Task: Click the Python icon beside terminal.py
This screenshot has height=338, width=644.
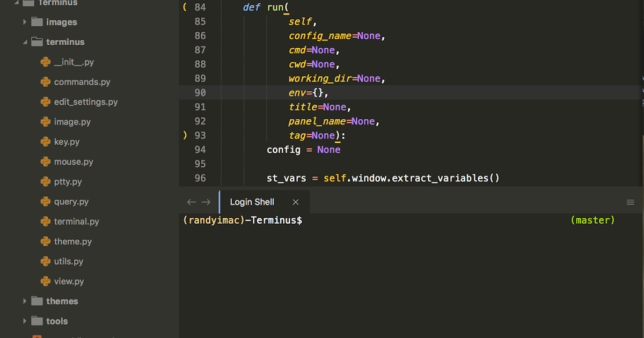Action: click(x=46, y=222)
